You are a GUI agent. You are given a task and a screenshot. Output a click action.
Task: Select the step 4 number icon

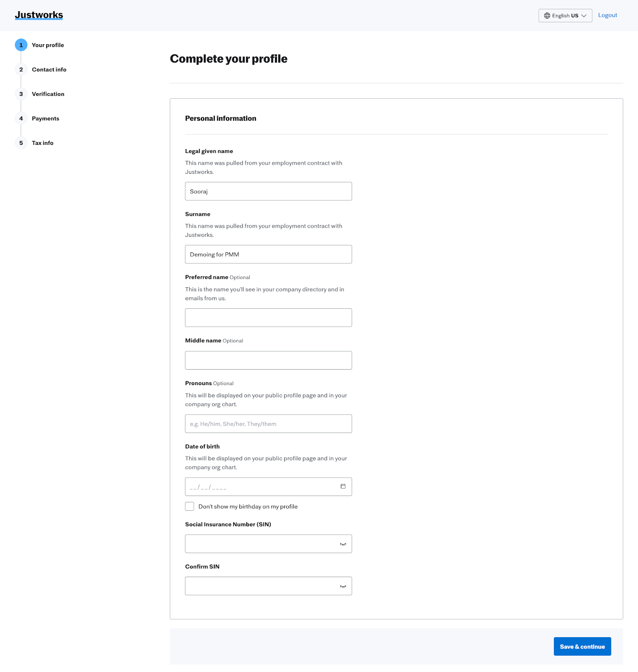pos(21,118)
